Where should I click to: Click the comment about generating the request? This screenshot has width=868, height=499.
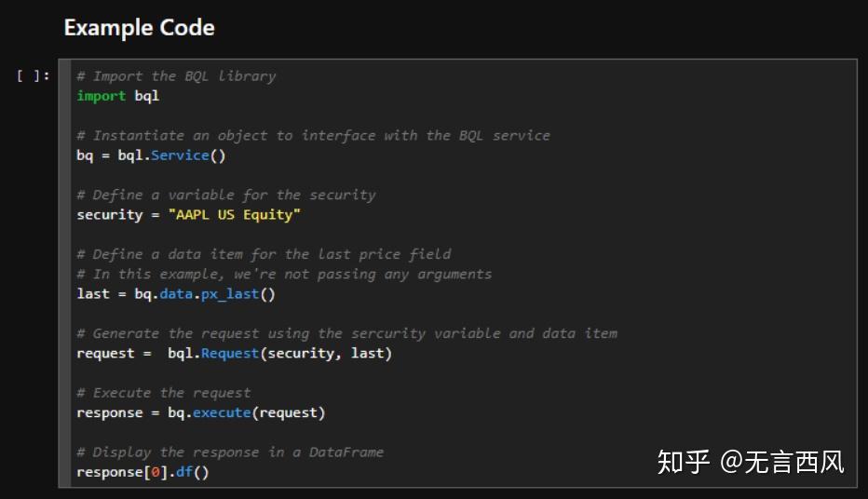[346, 333]
